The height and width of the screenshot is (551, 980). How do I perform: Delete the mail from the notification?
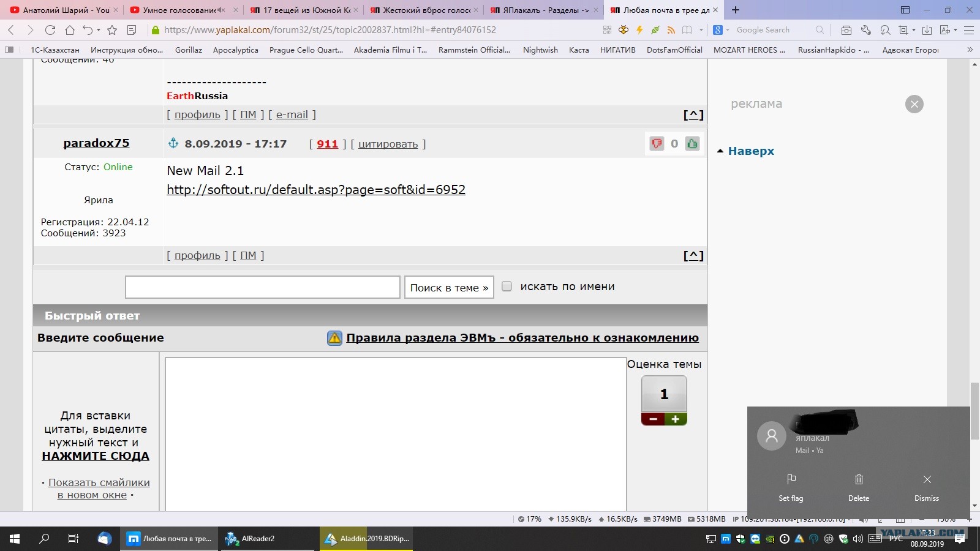(x=859, y=479)
